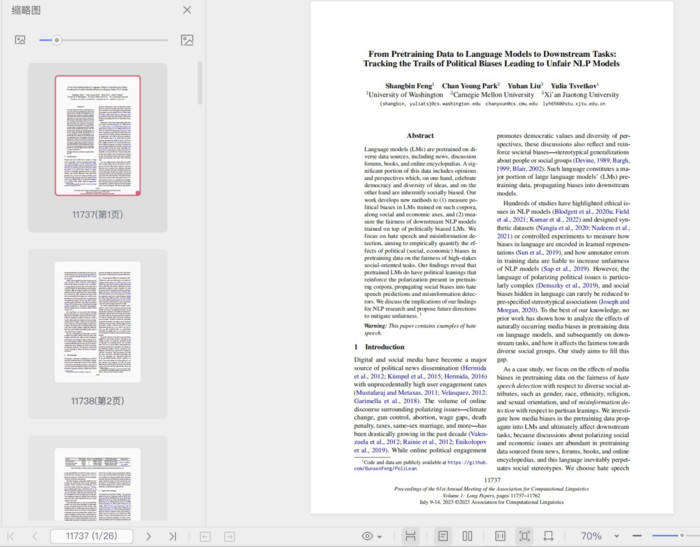Click the 1 Introduction section heading
Viewport: 700px width, 547px height.
(x=379, y=347)
